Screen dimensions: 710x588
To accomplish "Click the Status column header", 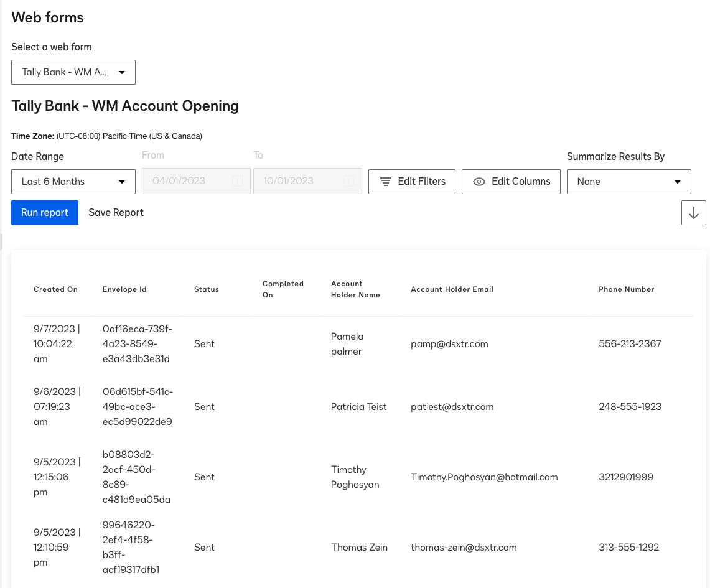I will click(206, 289).
